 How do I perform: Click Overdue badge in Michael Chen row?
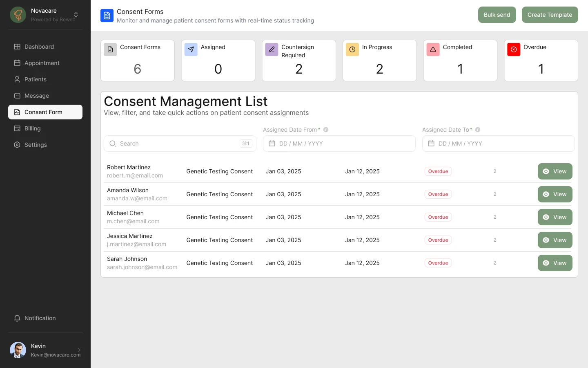(x=438, y=217)
